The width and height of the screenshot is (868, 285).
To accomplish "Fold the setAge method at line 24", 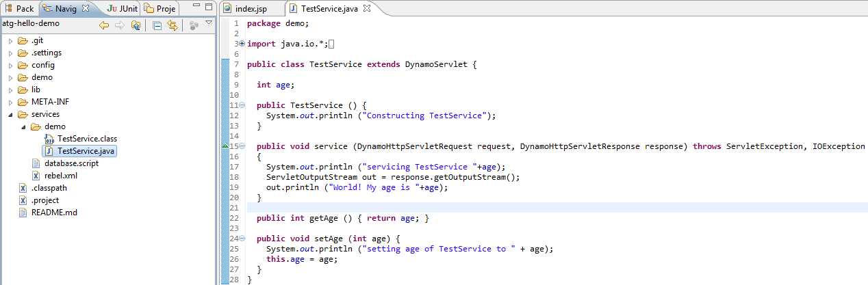I will tap(242, 239).
